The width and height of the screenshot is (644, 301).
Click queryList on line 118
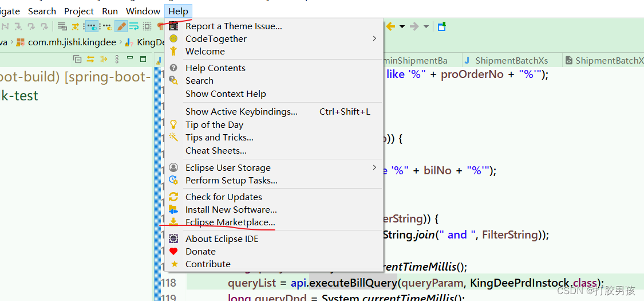tap(251, 283)
